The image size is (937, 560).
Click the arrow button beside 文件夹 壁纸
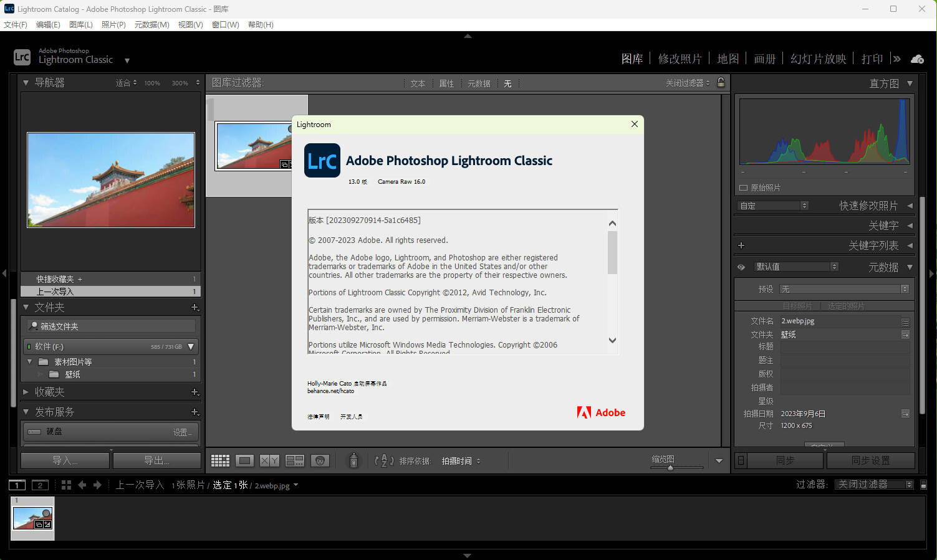905,335
